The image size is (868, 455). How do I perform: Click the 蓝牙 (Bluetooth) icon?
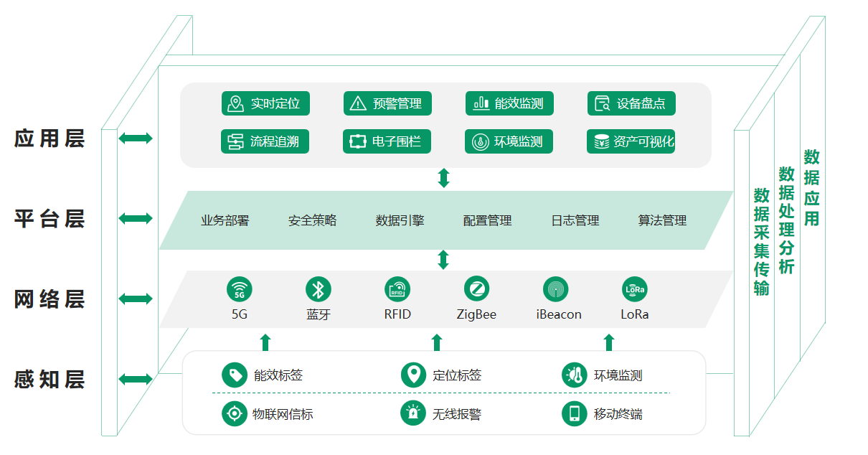[318, 290]
